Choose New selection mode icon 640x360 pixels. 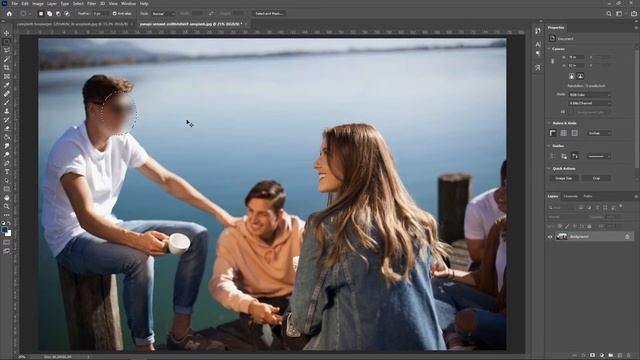coord(41,13)
